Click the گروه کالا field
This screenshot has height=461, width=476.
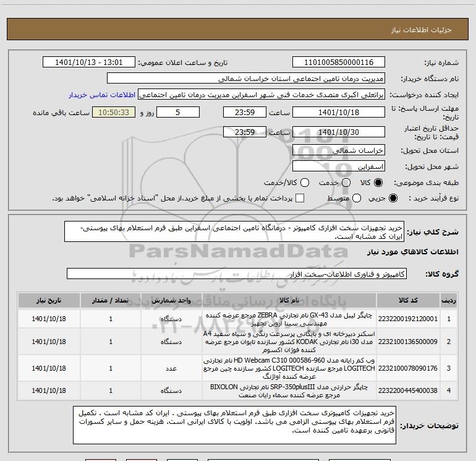[237, 274]
